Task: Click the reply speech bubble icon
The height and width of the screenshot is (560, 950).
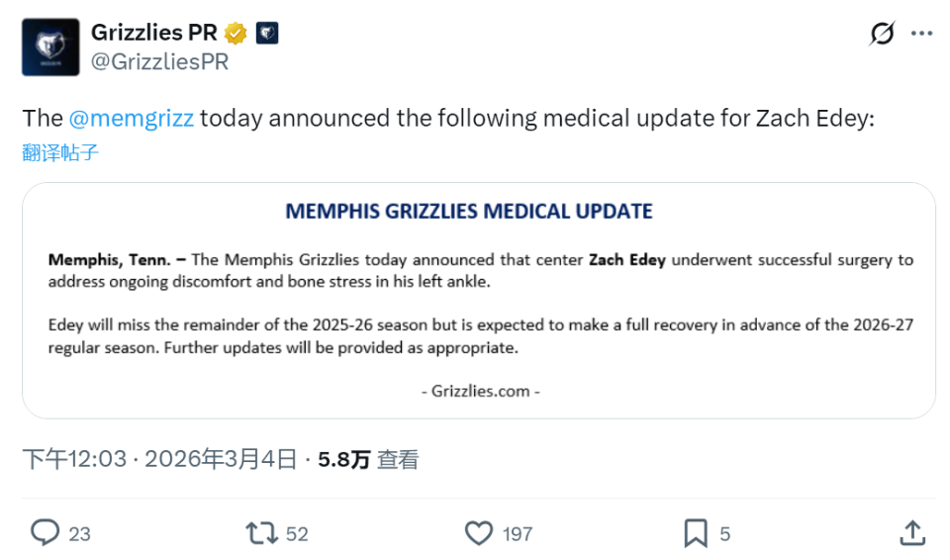Action: tap(46, 533)
